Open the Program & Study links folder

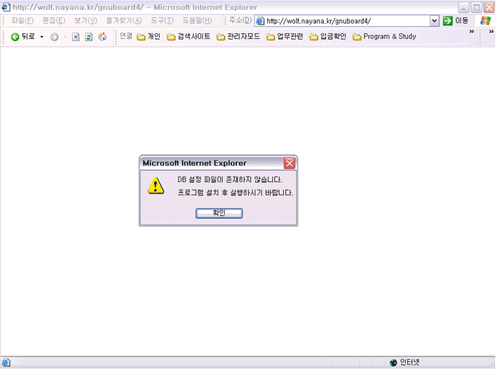[x=384, y=36]
